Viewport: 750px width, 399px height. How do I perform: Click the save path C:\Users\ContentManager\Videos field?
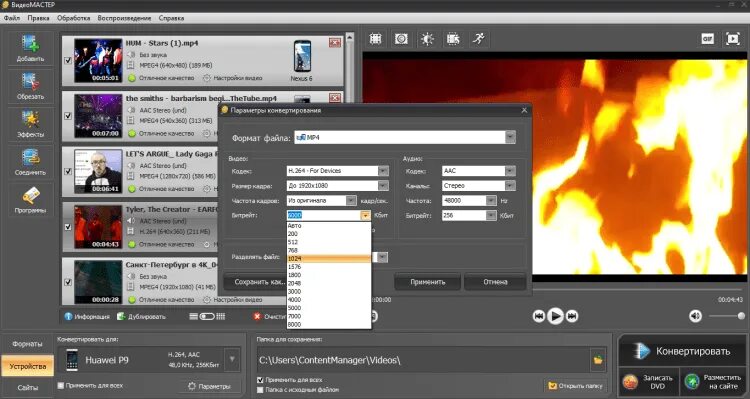[x=423, y=360]
